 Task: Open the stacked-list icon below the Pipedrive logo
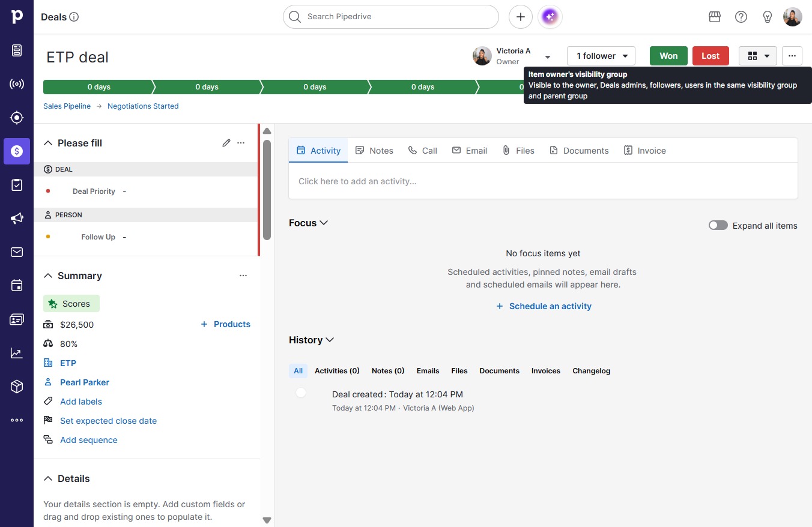pyautogui.click(x=17, y=50)
